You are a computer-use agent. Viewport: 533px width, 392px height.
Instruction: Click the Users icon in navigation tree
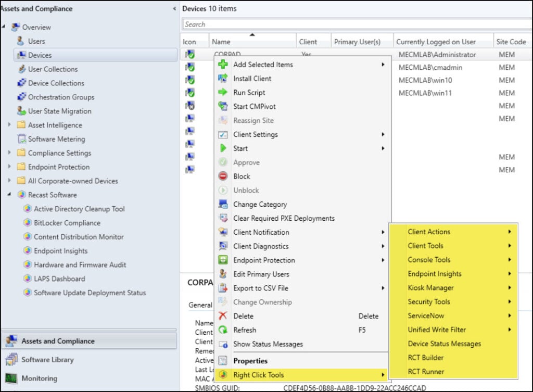coord(20,41)
